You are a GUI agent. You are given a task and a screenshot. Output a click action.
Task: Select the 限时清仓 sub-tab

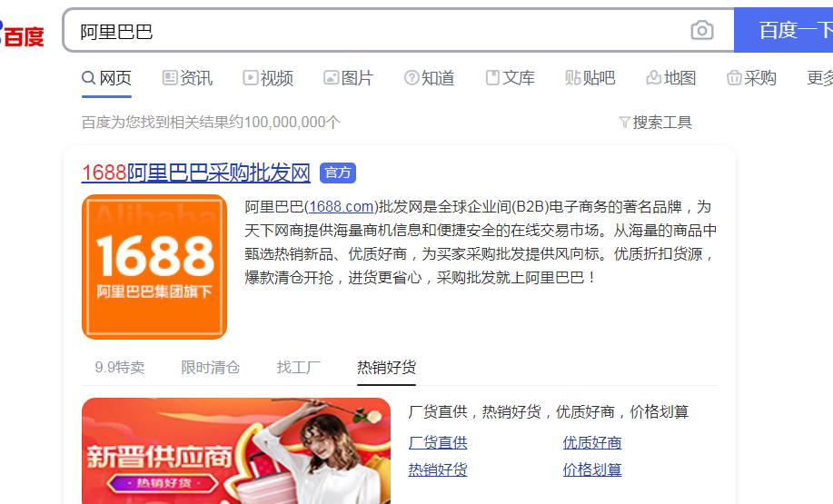pyautogui.click(x=211, y=368)
